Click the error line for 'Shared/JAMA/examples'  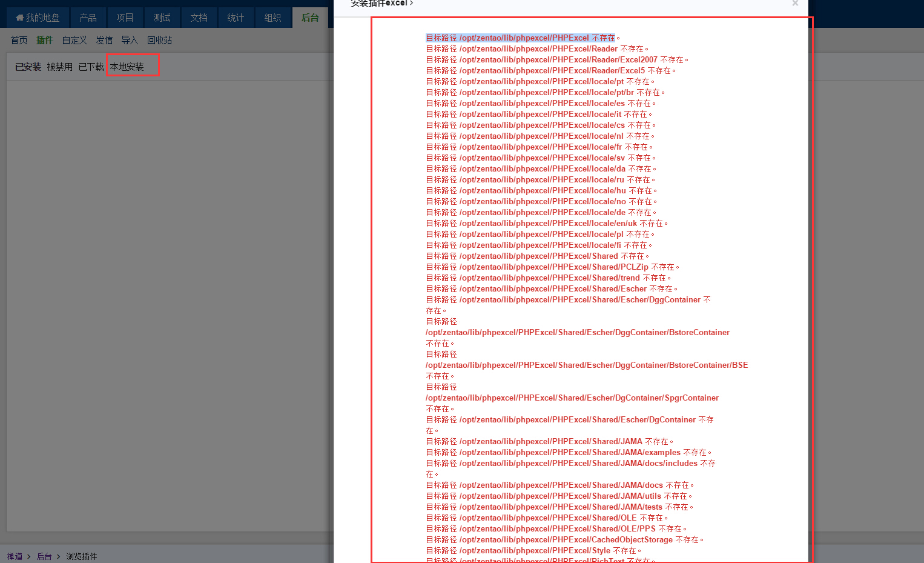coord(569,453)
